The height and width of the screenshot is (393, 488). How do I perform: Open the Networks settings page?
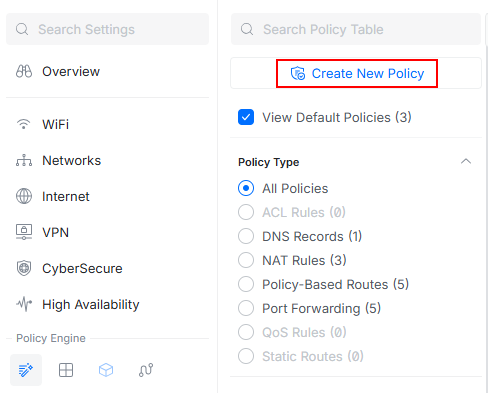pos(71,160)
